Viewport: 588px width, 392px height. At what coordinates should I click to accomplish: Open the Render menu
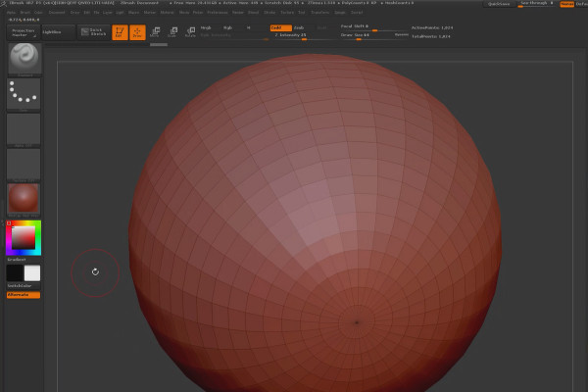click(x=238, y=13)
